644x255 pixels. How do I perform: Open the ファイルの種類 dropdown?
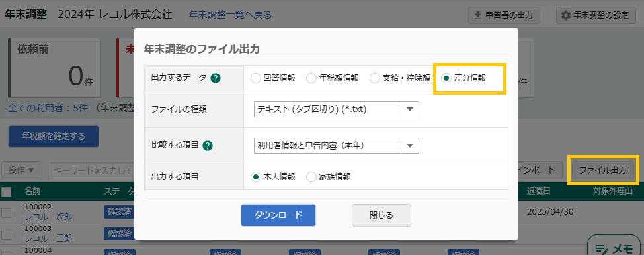pyautogui.click(x=337, y=109)
